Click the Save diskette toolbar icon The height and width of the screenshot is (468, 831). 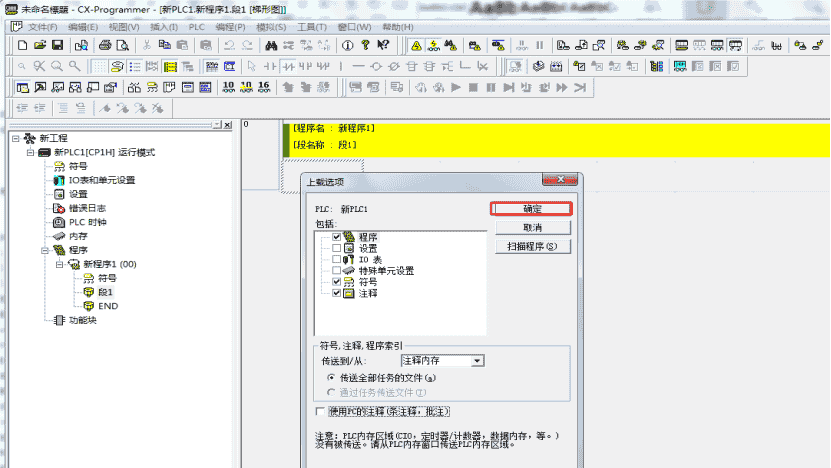(57, 45)
